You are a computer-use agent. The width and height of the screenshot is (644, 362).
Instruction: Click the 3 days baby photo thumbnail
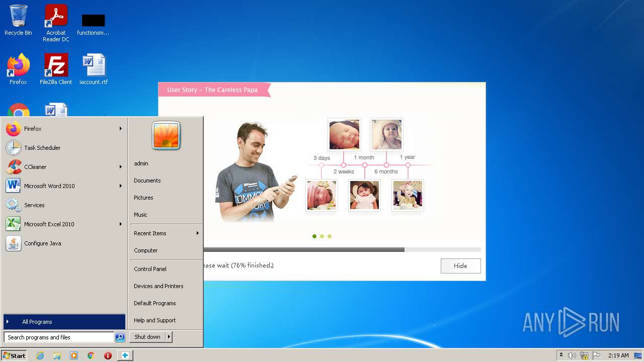[321, 195]
